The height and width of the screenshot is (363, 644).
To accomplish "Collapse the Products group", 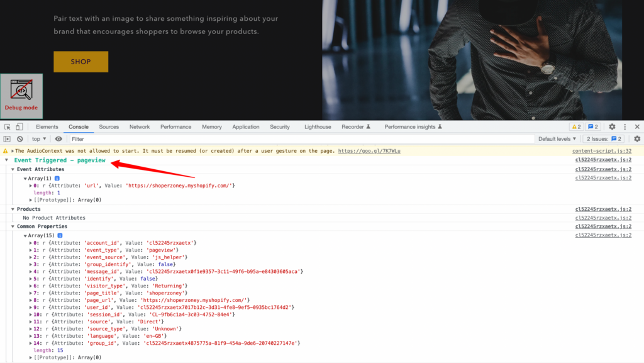I will tap(13, 209).
